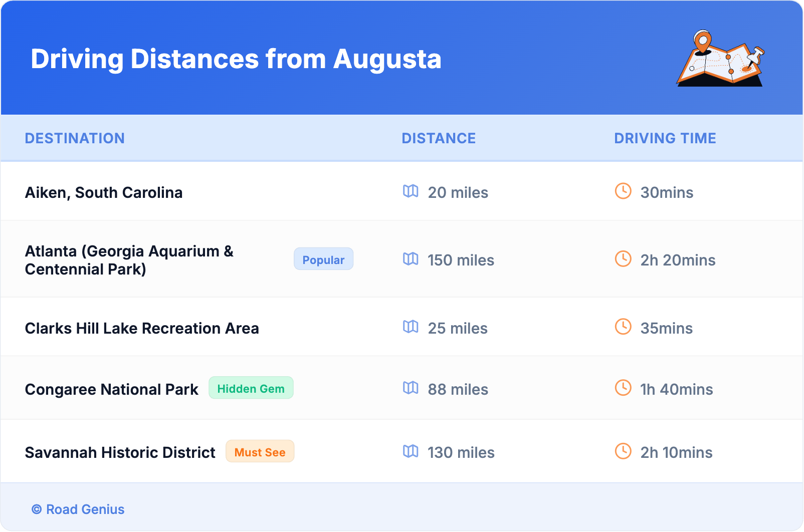Image resolution: width=804 pixels, height=532 pixels.
Task: Click the map icon beside 25 miles
Action: click(411, 327)
